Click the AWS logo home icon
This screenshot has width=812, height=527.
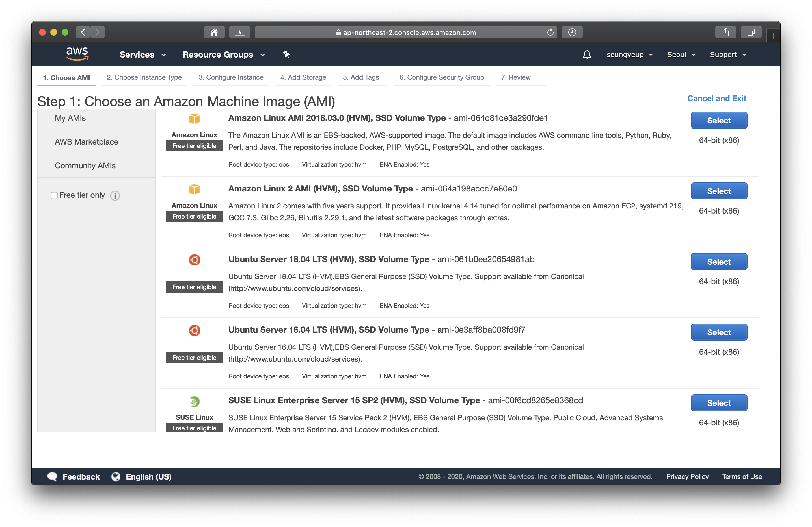point(77,54)
